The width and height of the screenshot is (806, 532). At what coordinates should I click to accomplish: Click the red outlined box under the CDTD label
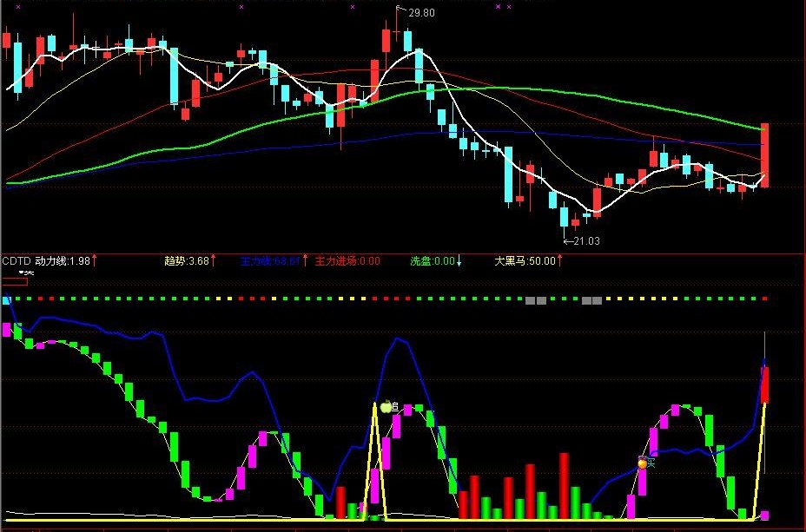(15, 281)
